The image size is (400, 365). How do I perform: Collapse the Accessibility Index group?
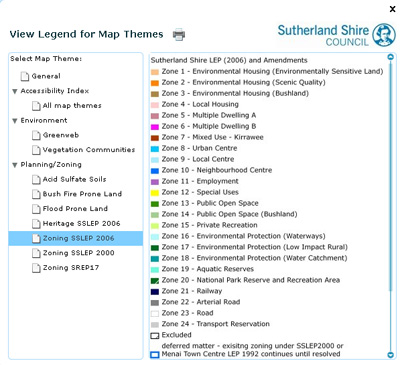[x=15, y=91]
